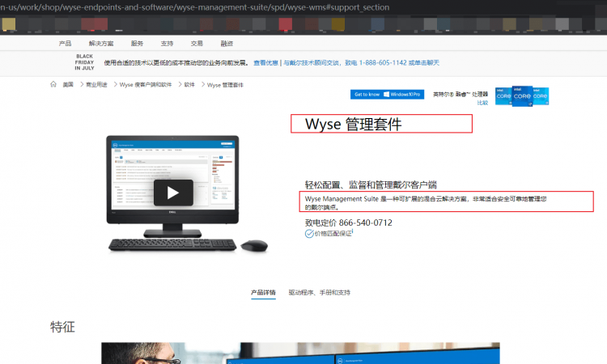The height and width of the screenshot is (364, 607).
Task: Click the BLACK FRIDAY IN JULY promo label
Action: [84, 62]
